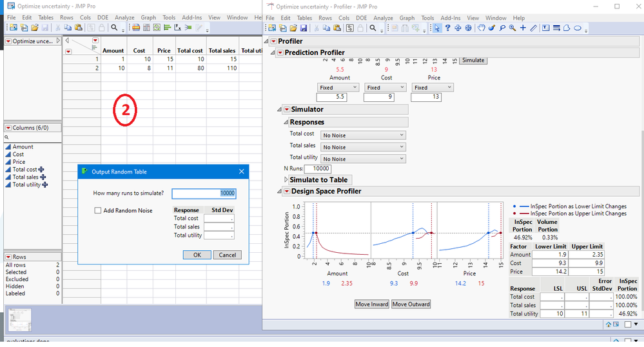Click the Save icon in Profiler toolbar

pyautogui.click(x=304, y=28)
